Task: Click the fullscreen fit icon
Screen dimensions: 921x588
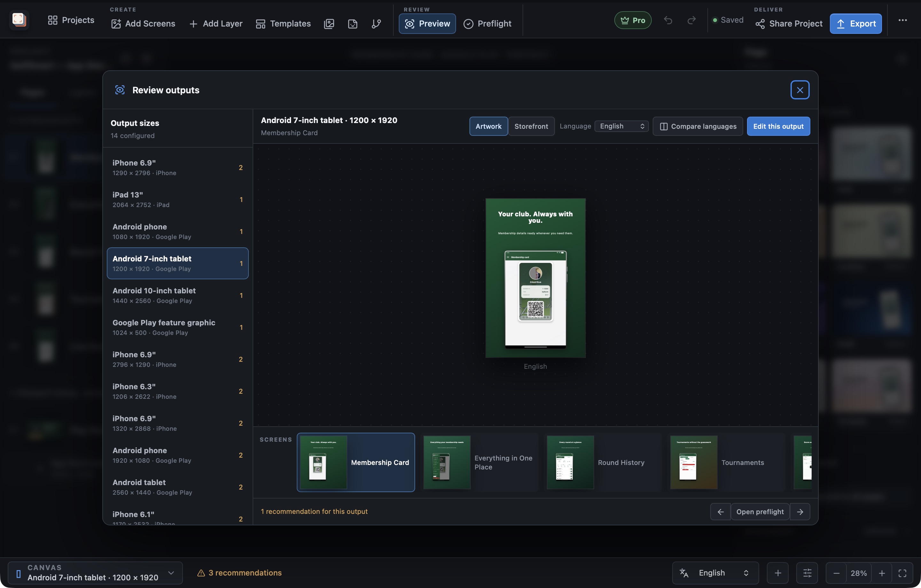Action: 902,573
